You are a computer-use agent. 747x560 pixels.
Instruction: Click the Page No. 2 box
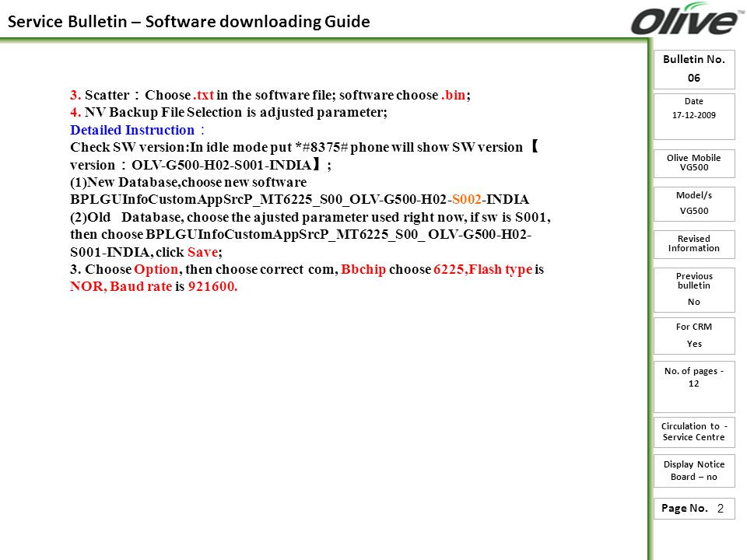click(694, 509)
